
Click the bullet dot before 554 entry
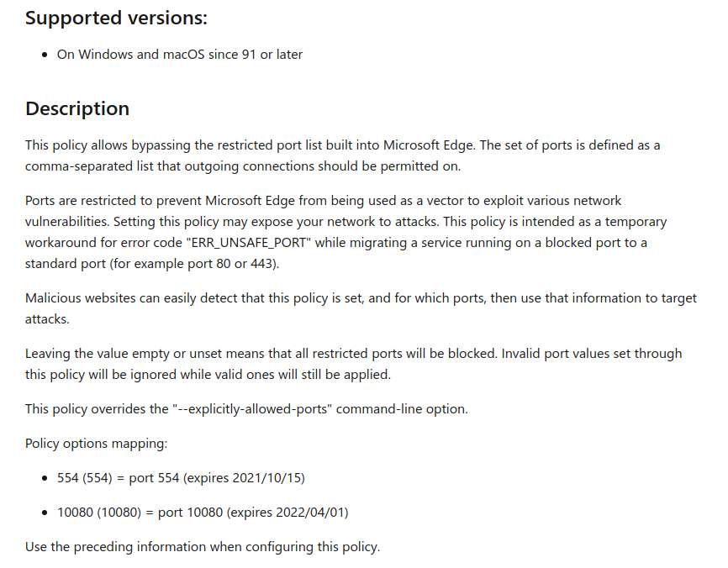(45, 478)
